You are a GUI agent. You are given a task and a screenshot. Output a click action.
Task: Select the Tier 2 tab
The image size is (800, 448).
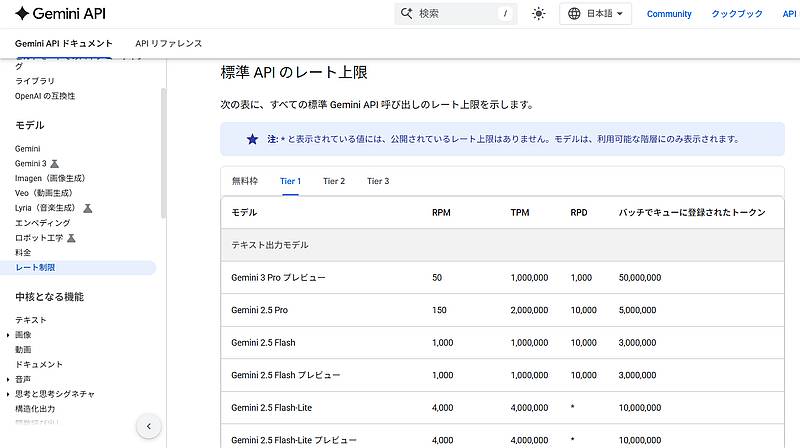click(334, 181)
